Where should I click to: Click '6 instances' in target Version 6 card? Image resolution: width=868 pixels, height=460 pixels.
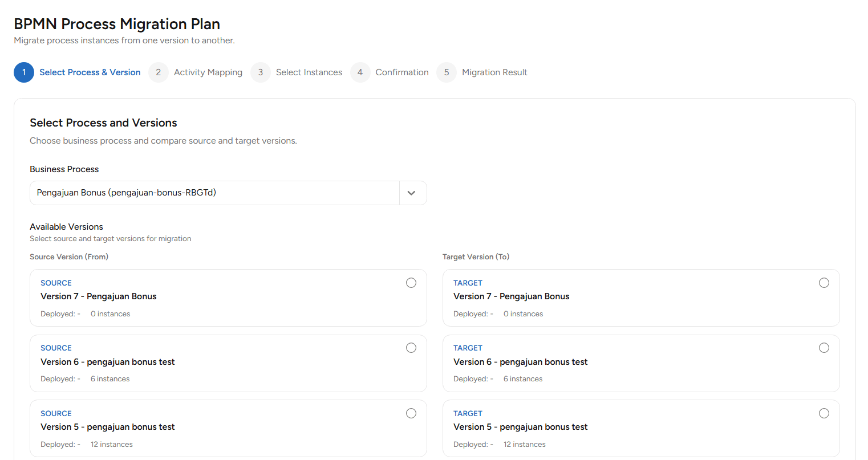[523, 379]
